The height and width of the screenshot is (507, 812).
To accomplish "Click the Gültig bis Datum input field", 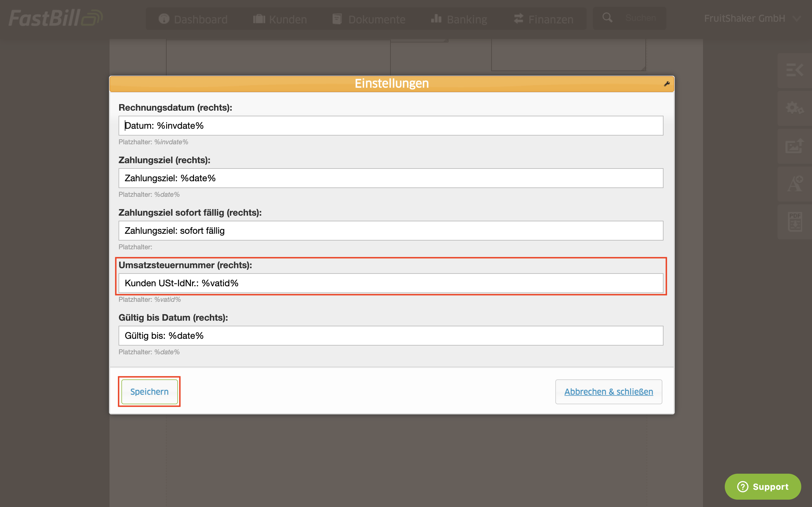I will pyautogui.click(x=390, y=336).
